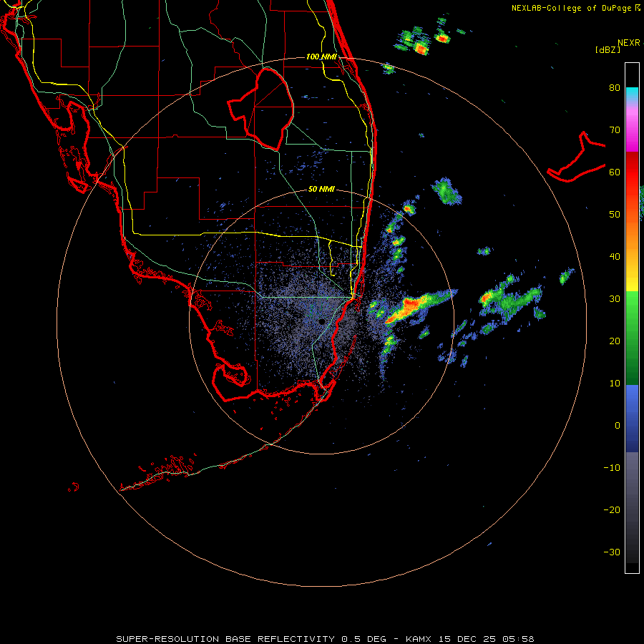Click the -30 value on dBZ scale
The width and height of the screenshot is (644, 644).
coord(612,552)
